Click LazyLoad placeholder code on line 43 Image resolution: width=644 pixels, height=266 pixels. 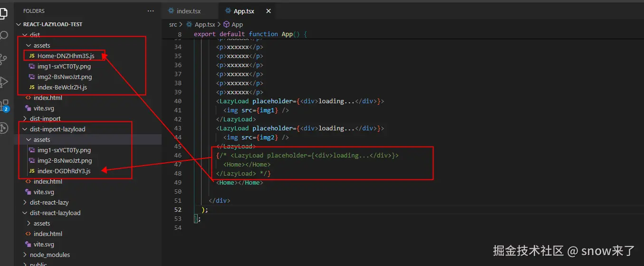pyautogui.click(x=300, y=128)
